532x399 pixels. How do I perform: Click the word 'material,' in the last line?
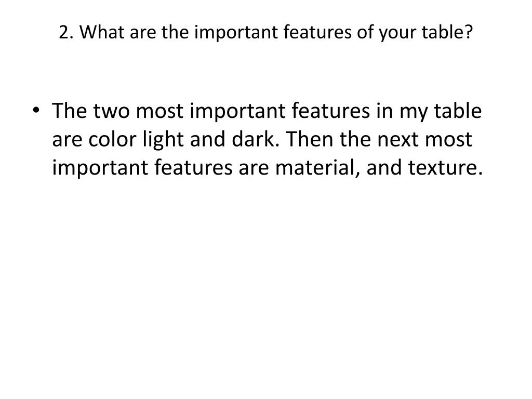pos(317,168)
